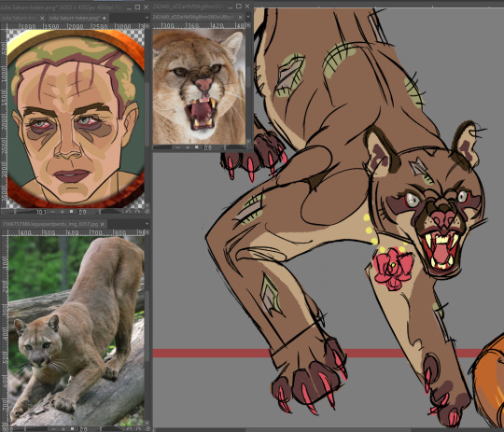
Task: Rotate canvas right in leguepardperdu window
Action: tap(137, 429)
